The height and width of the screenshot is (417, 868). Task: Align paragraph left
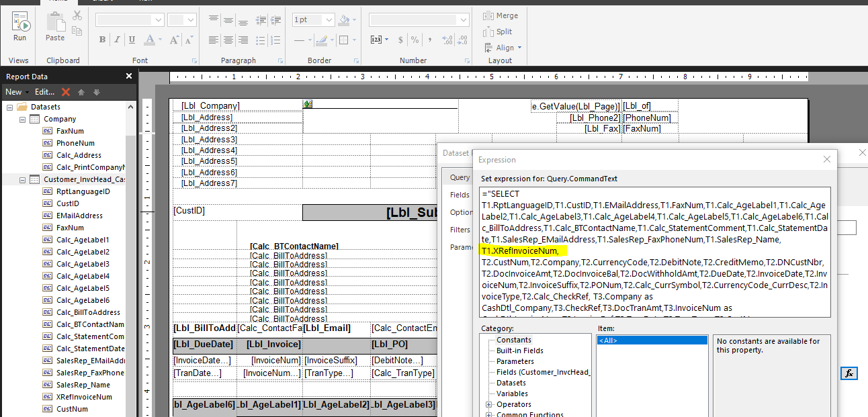point(214,40)
